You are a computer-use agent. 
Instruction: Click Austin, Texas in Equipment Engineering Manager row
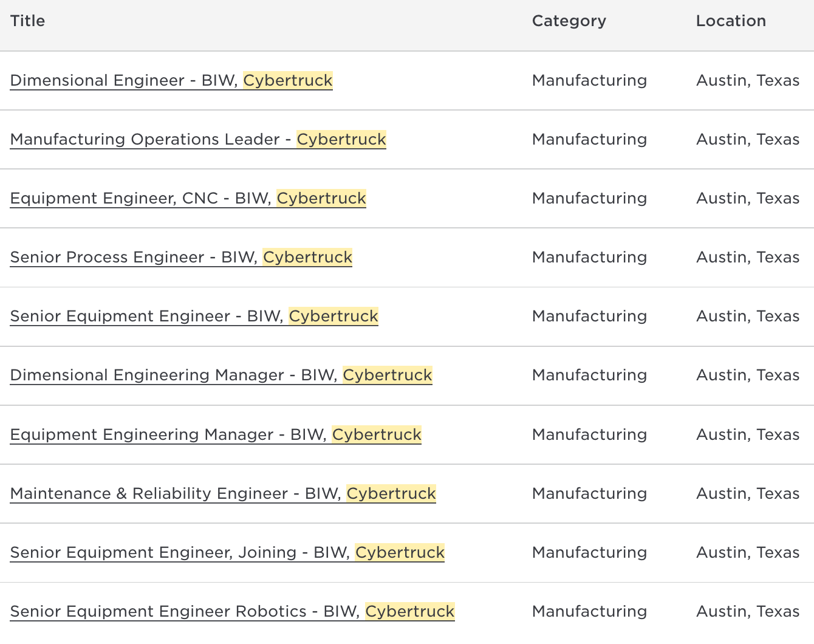click(747, 435)
